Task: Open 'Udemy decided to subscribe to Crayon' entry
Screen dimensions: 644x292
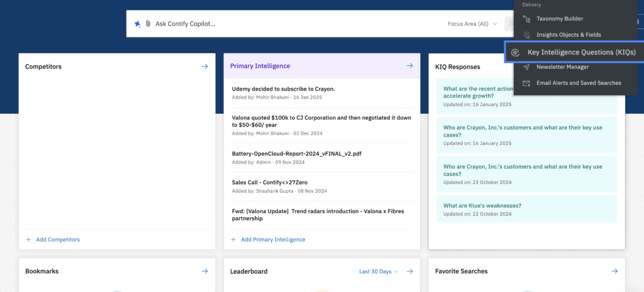Action: tap(283, 89)
